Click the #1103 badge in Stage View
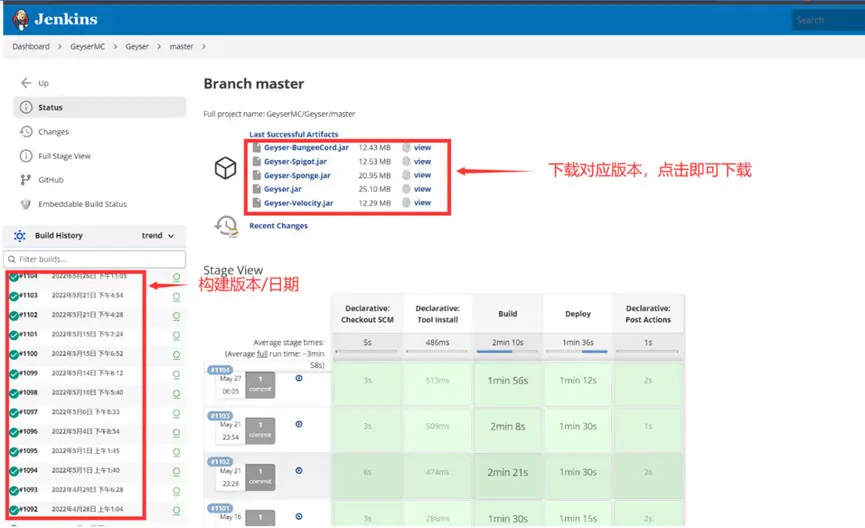Screen dimensions: 865x528 click(220, 415)
